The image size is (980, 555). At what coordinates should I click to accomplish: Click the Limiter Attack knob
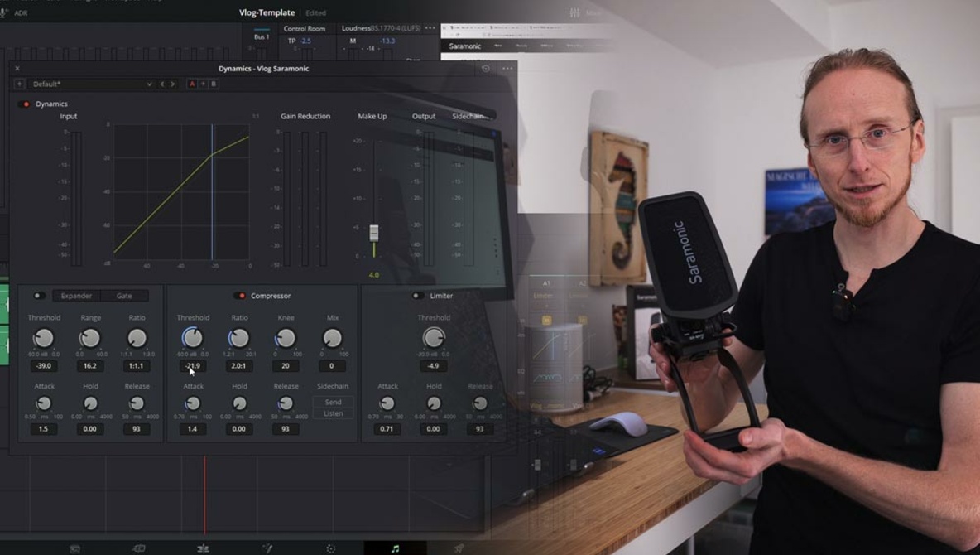pyautogui.click(x=387, y=403)
